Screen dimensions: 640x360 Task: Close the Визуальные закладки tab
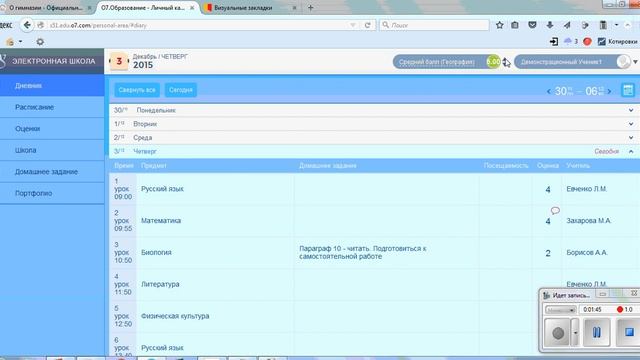point(294,8)
